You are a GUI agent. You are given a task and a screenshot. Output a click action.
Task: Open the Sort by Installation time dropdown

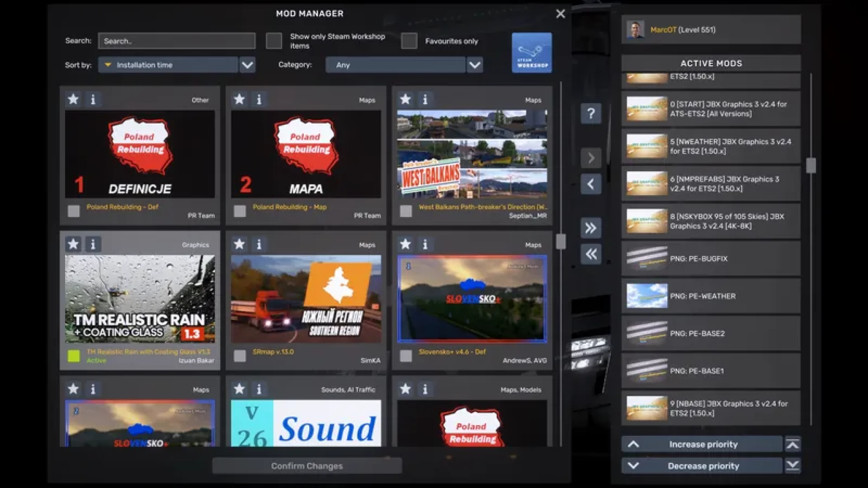[168, 65]
